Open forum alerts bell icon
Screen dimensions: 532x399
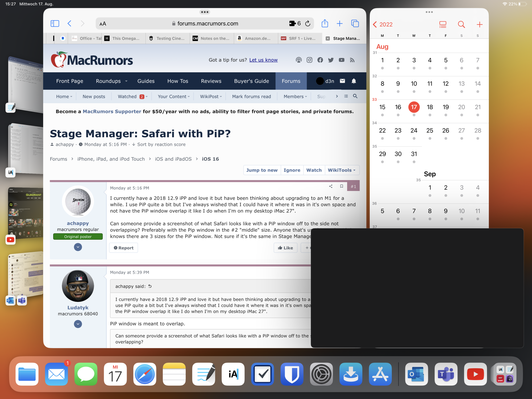click(x=354, y=81)
